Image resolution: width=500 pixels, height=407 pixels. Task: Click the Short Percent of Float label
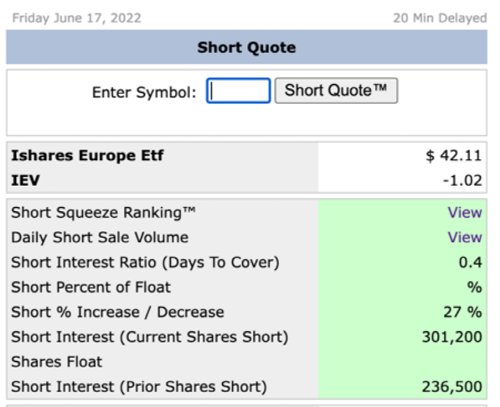point(91,287)
